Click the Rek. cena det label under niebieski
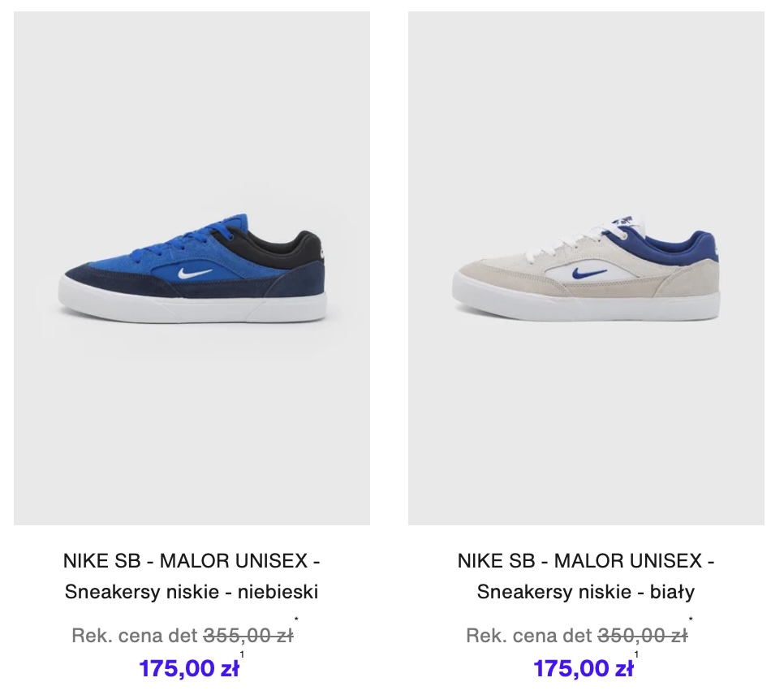This screenshot has width=784, height=695. (135, 636)
